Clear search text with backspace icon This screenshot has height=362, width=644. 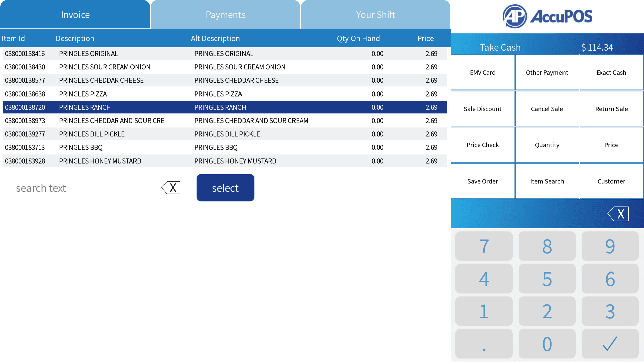(x=171, y=188)
